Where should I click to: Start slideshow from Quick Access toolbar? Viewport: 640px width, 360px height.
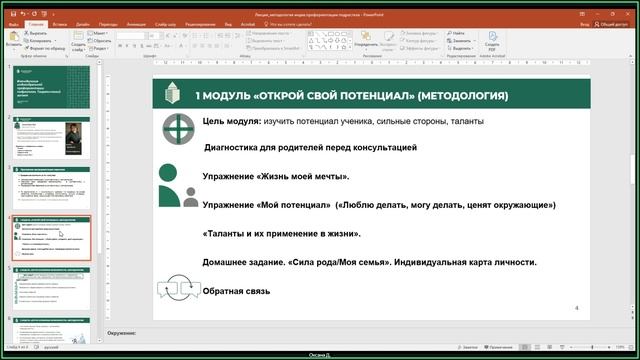point(44,14)
